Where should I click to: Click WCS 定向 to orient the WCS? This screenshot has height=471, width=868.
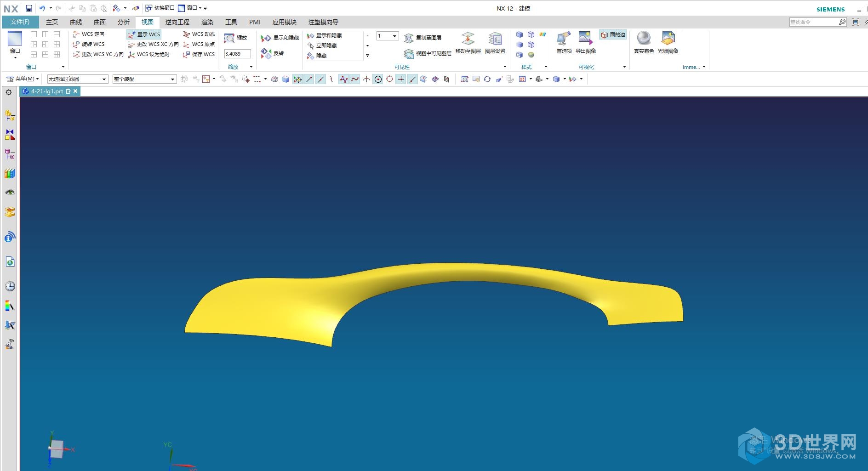point(89,34)
